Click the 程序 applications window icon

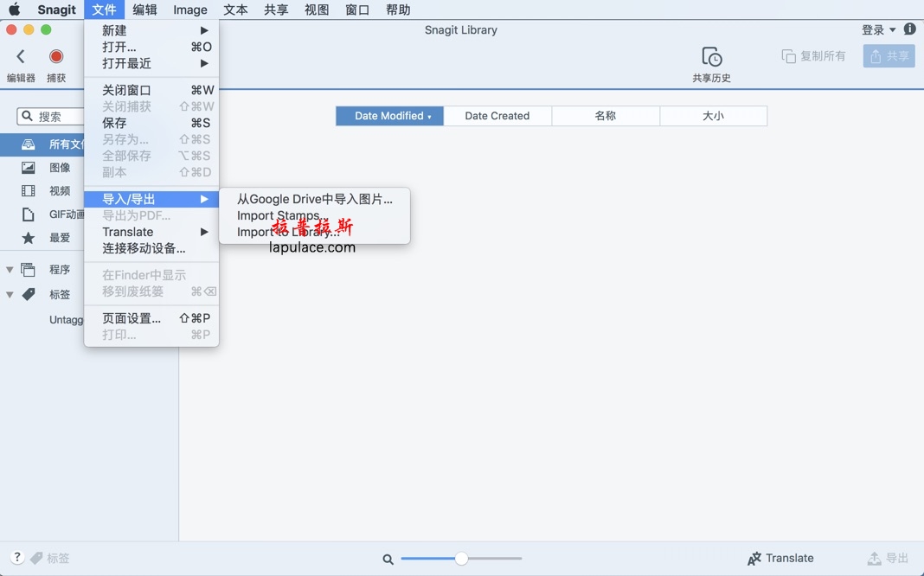(28, 270)
